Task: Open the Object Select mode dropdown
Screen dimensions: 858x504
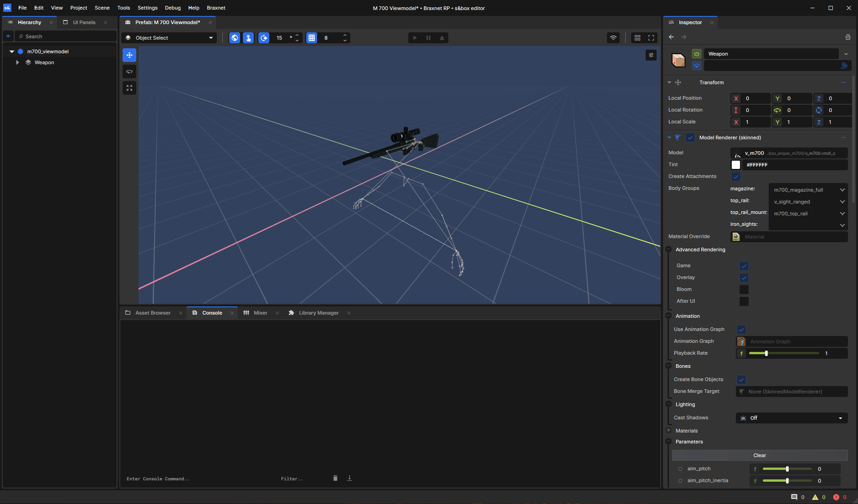Action: pos(168,38)
